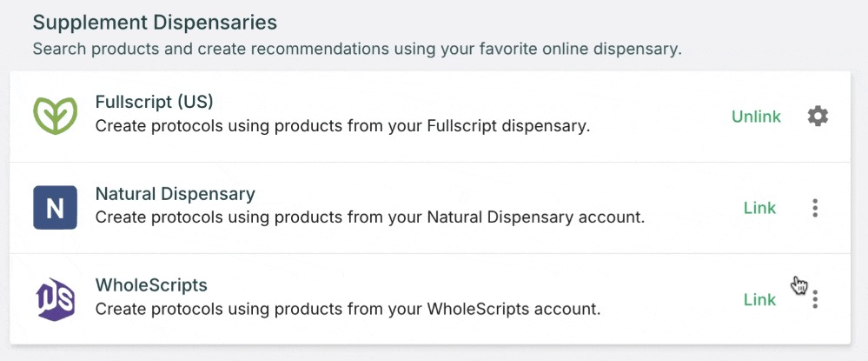868x361 pixels.
Task: Click the purple WholeScripts logo
Action: pyautogui.click(x=55, y=299)
